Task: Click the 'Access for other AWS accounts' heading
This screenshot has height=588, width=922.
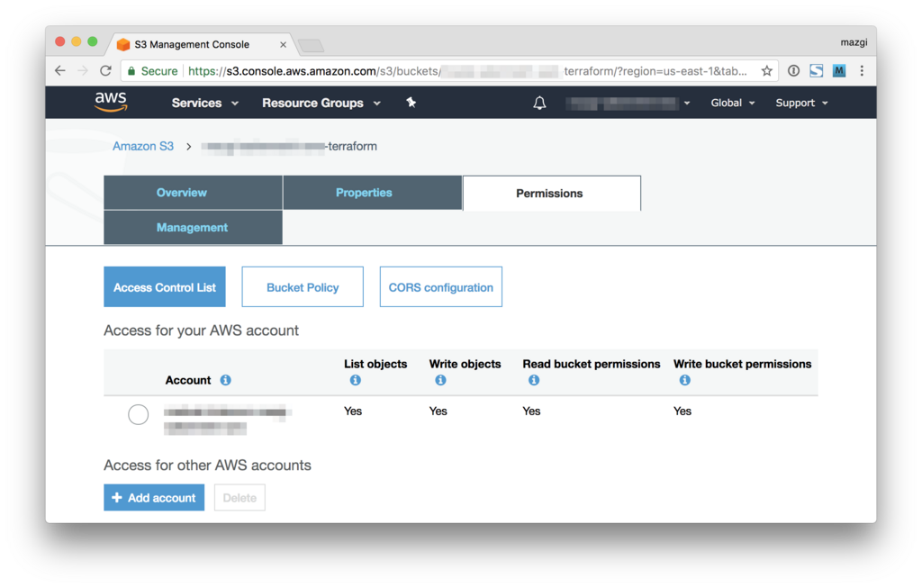Action: [x=208, y=466]
